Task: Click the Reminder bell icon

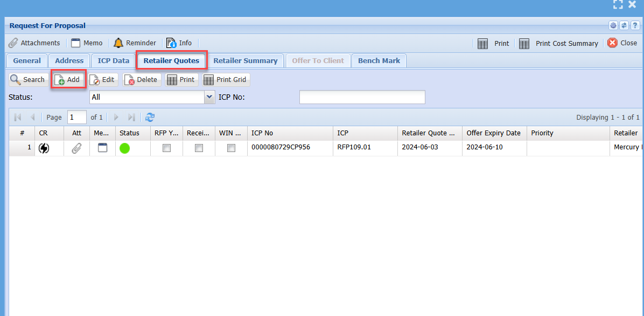Action: [x=118, y=43]
